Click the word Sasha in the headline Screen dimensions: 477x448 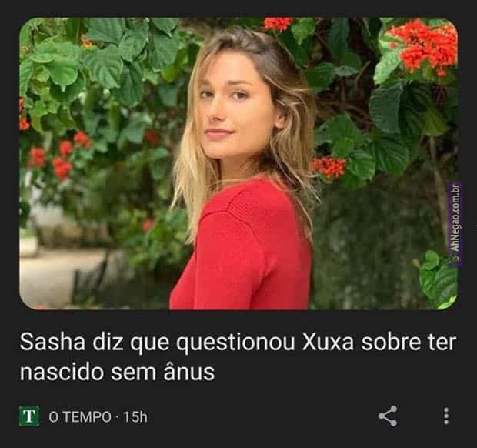coord(52,343)
